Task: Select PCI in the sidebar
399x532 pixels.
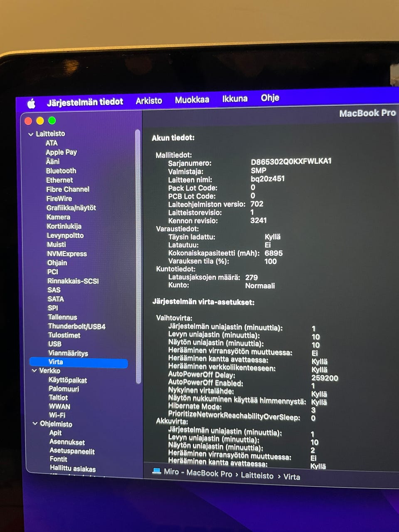Action: [x=53, y=272]
